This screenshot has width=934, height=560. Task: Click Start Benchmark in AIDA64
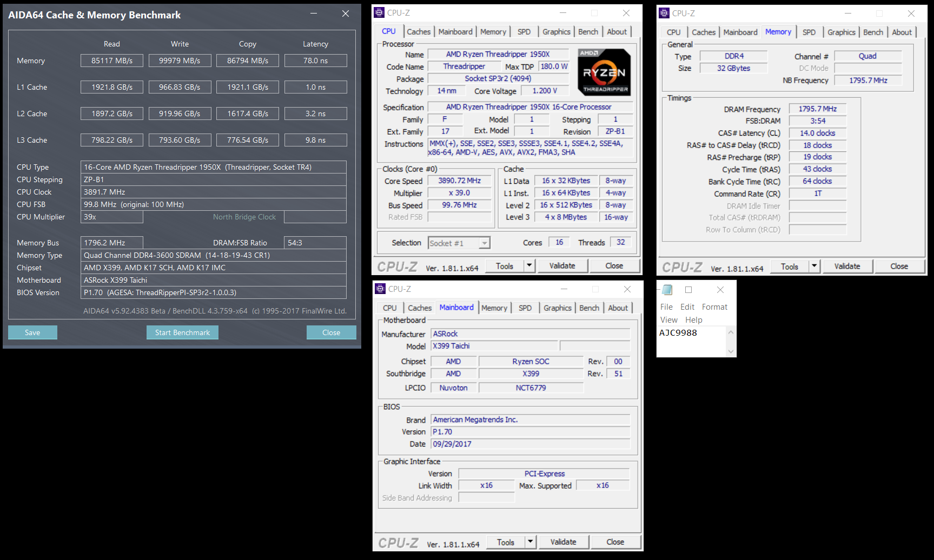pyautogui.click(x=182, y=332)
